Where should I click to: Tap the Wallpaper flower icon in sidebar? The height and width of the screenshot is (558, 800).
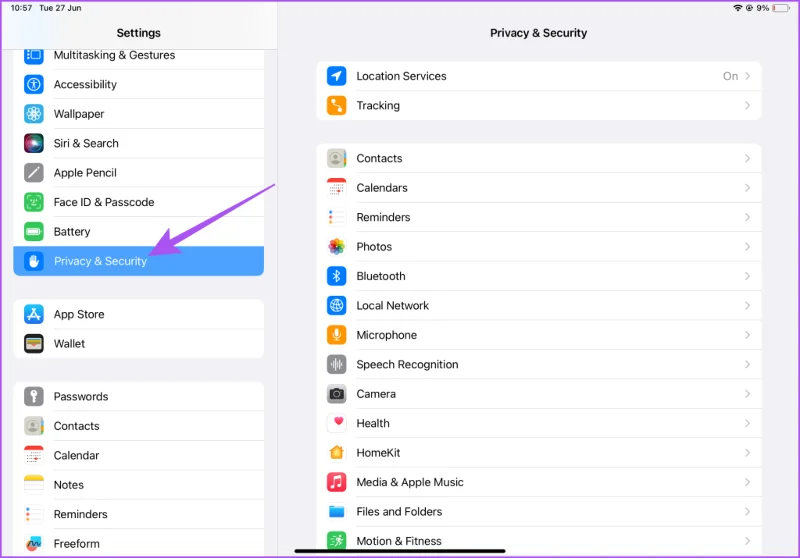34,114
